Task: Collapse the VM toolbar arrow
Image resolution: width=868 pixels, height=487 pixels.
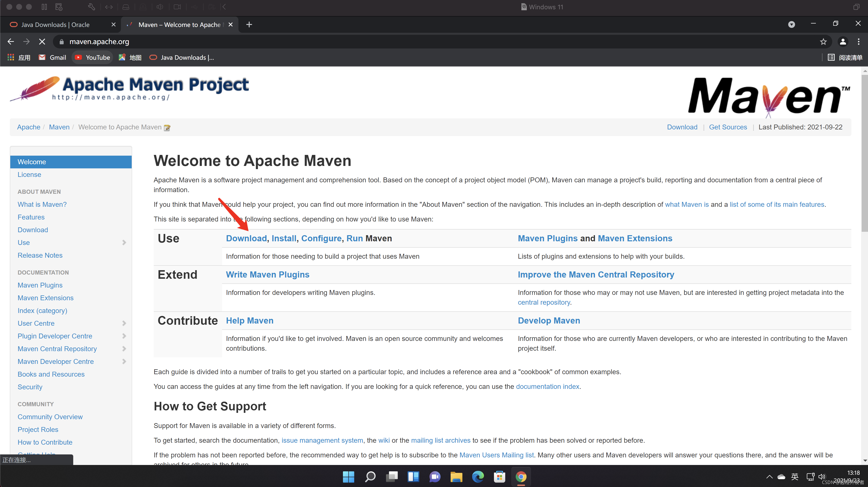Action: 224,7
